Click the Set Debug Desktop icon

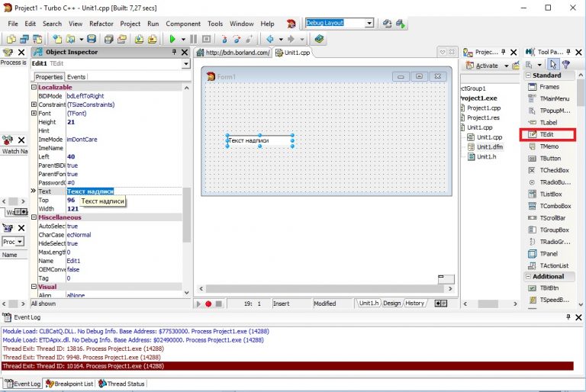401,24
